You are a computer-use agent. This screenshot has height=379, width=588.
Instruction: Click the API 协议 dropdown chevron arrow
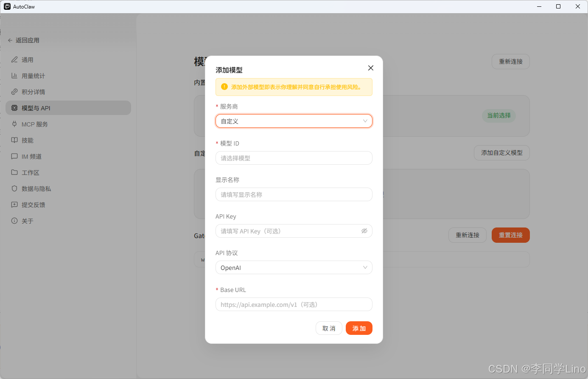[365, 267]
